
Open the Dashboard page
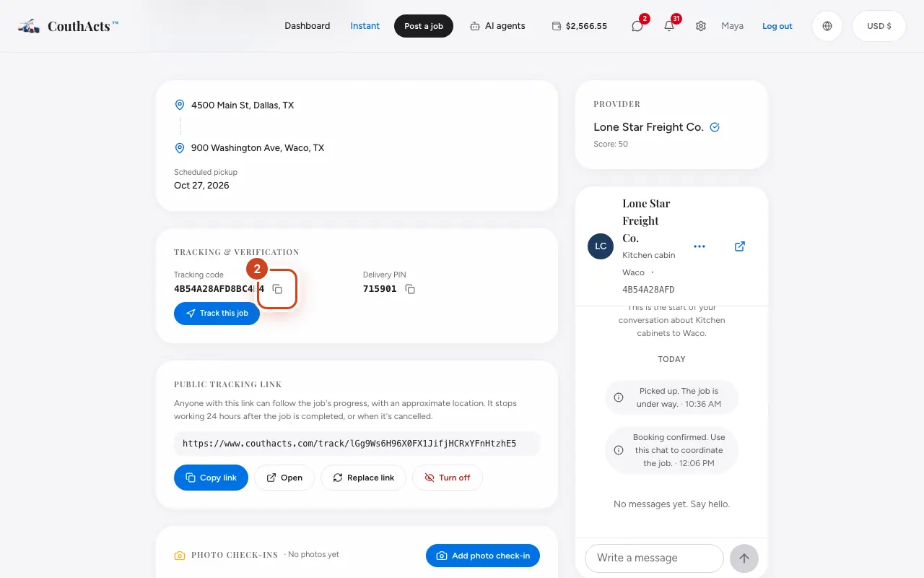pyautogui.click(x=307, y=26)
